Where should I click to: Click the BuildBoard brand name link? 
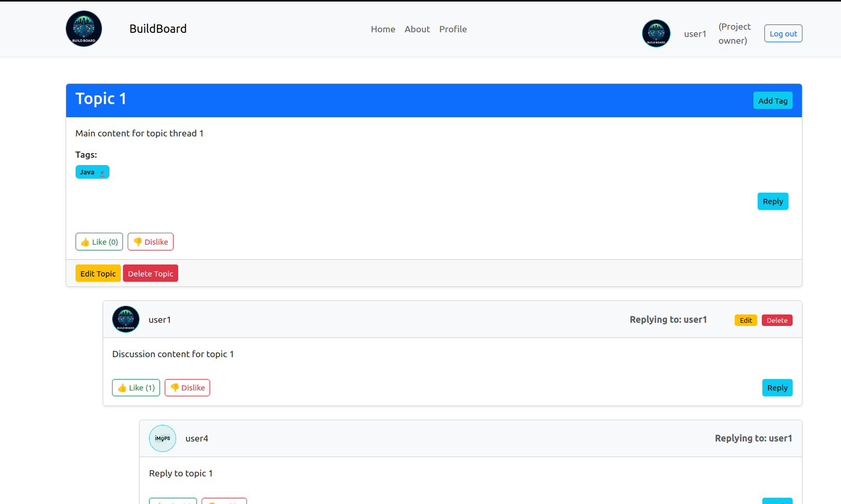(x=158, y=29)
